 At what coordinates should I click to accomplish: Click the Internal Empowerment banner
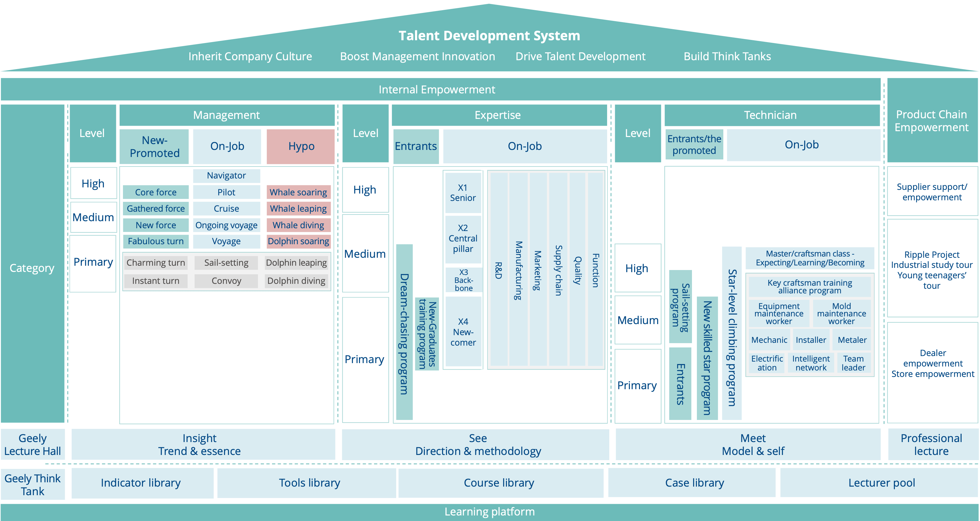(x=437, y=89)
